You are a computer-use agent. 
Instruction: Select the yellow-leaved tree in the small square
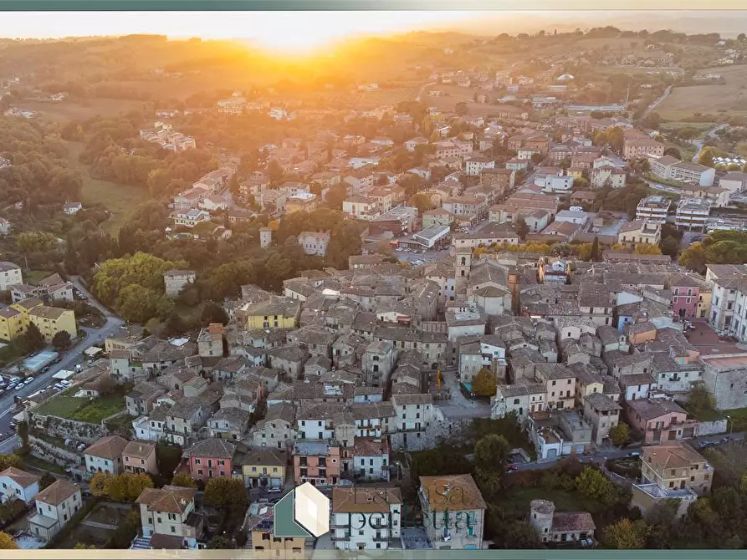coord(484,382)
